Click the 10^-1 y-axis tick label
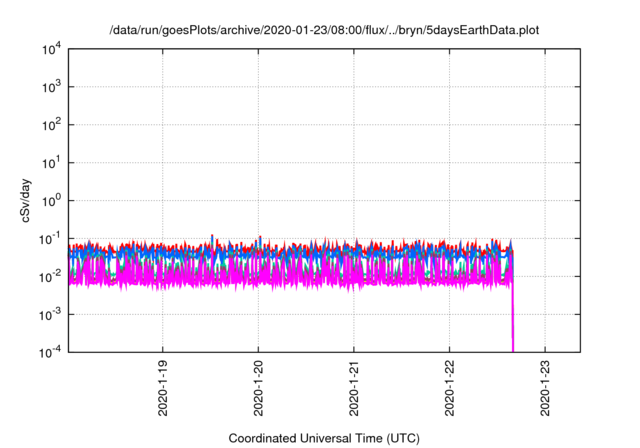Viewport: 640px width, 448px height. click(50, 239)
